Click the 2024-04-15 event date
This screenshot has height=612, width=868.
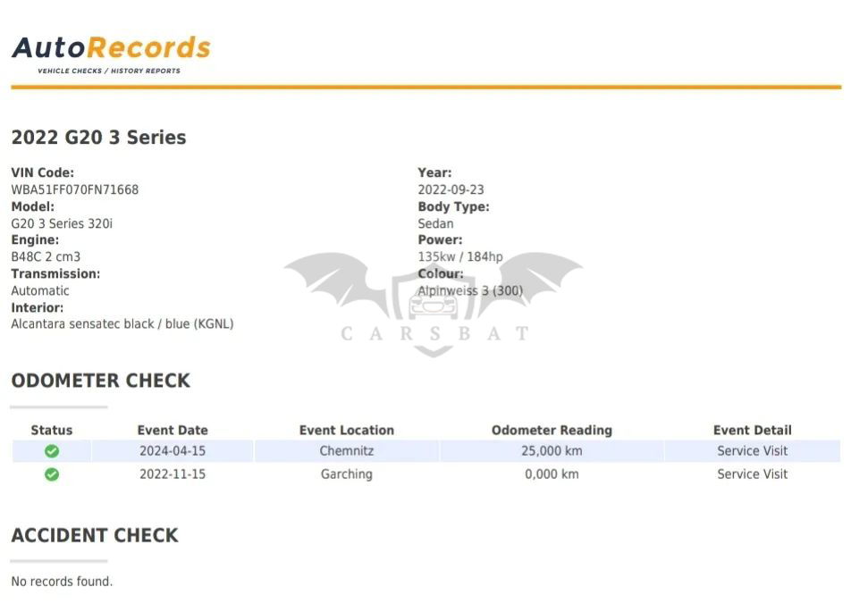tap(173, 451)
